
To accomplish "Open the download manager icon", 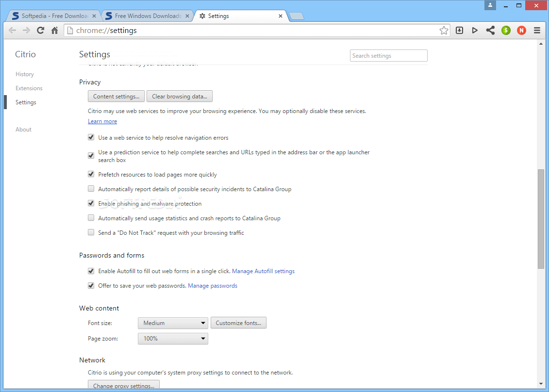I will click(459, 31).
